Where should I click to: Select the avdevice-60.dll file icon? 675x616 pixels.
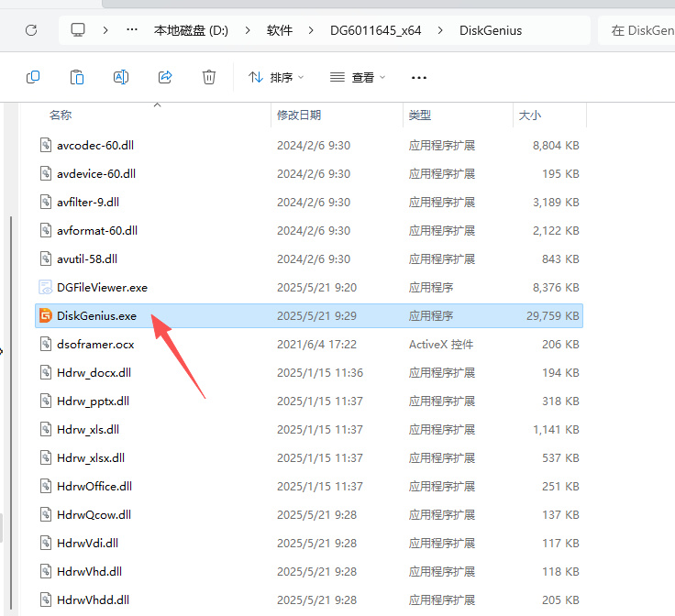tap(46, 173)
